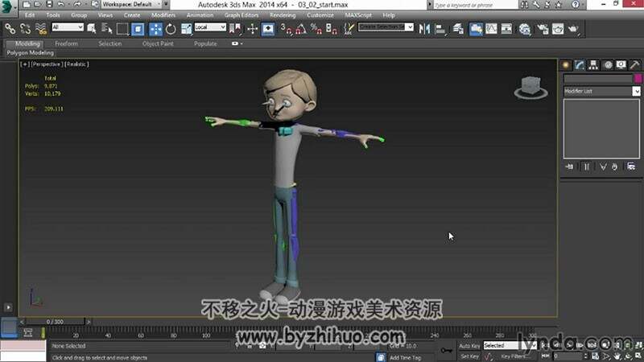Screen dimensions: 644x362
Task: Activate the Select and Rotate tool
Action: pos(171,29)
